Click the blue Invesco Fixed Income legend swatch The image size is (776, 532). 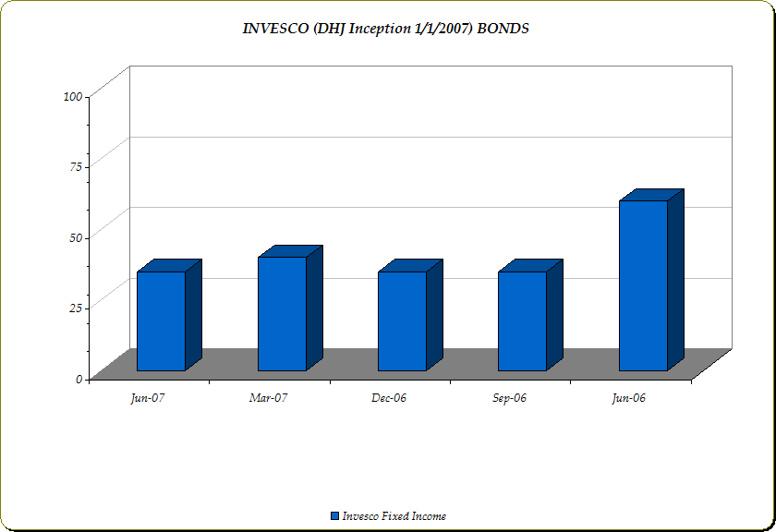point(335,515)
